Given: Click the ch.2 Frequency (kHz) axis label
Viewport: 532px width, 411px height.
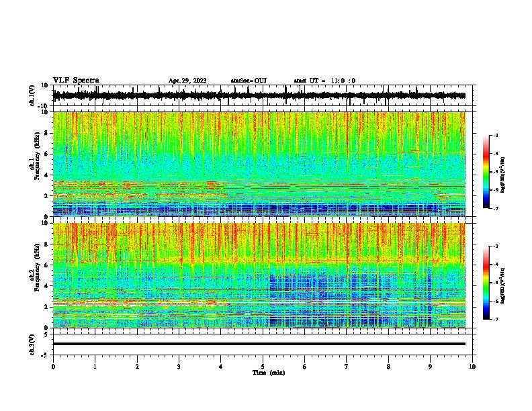Looking at the screenshot, I should (x=34, y=267).
